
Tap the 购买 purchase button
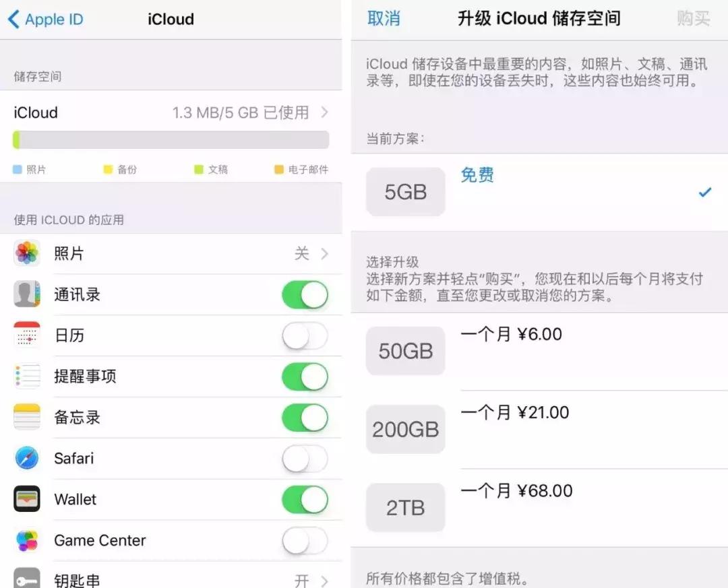click(693, 19)
